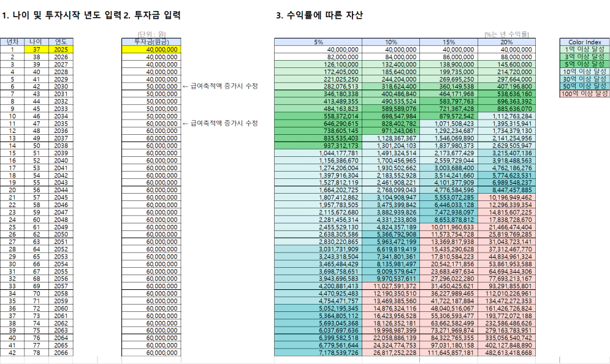Viewport: 610px width, 364px height.
Task: Select the cell showing 5,366,792,908
Action: tap(391, 234)
